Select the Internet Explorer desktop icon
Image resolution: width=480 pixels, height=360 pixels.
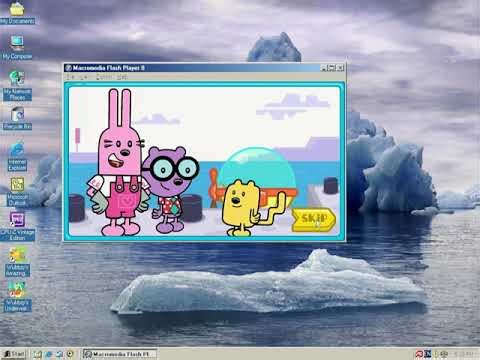click(17, 156)
